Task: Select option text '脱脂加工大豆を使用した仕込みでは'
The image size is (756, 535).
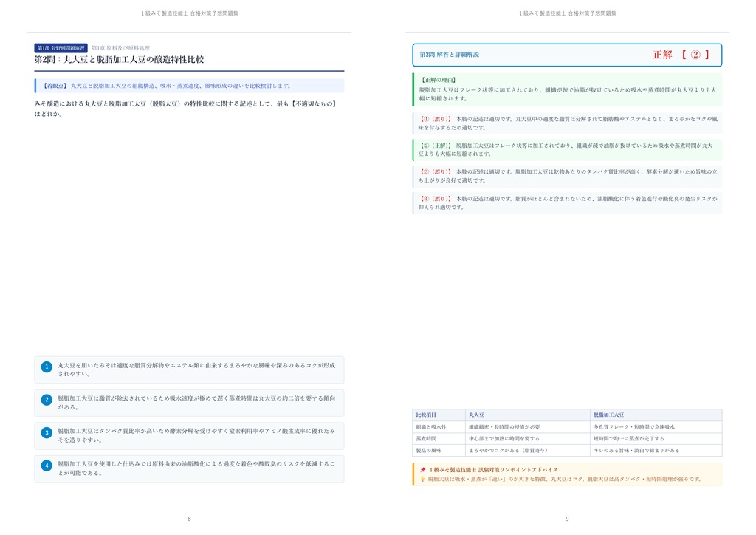Action: click(196, 468)
